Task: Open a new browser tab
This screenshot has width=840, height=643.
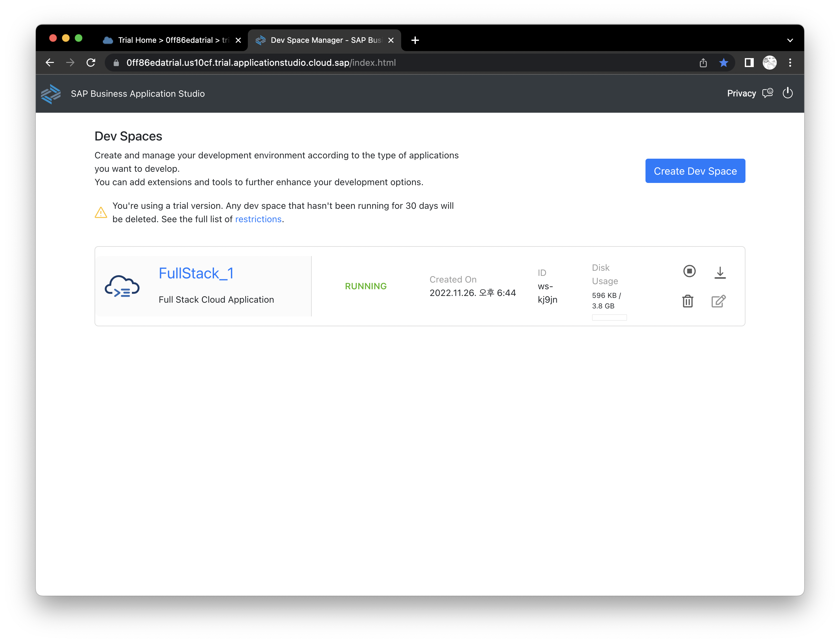Action: pos(415,40)
